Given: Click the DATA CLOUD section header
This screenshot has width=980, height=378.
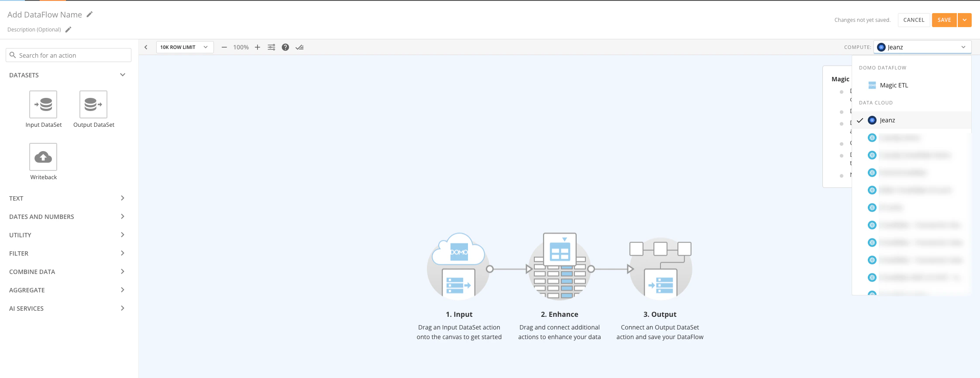Looking at the screenshot, I should tap(876, 103).
